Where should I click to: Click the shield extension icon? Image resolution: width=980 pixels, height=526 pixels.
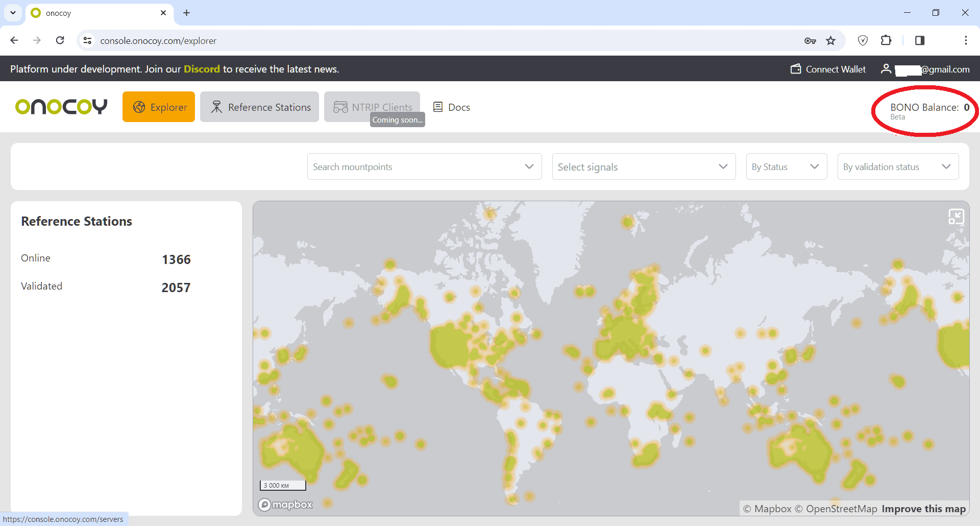(863, 40)
